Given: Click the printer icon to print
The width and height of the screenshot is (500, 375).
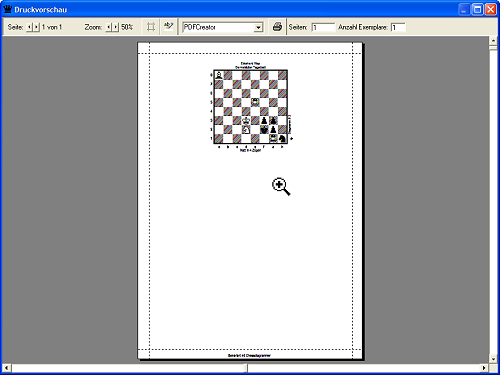Looking at the screenshot, I should click(277, 27).
